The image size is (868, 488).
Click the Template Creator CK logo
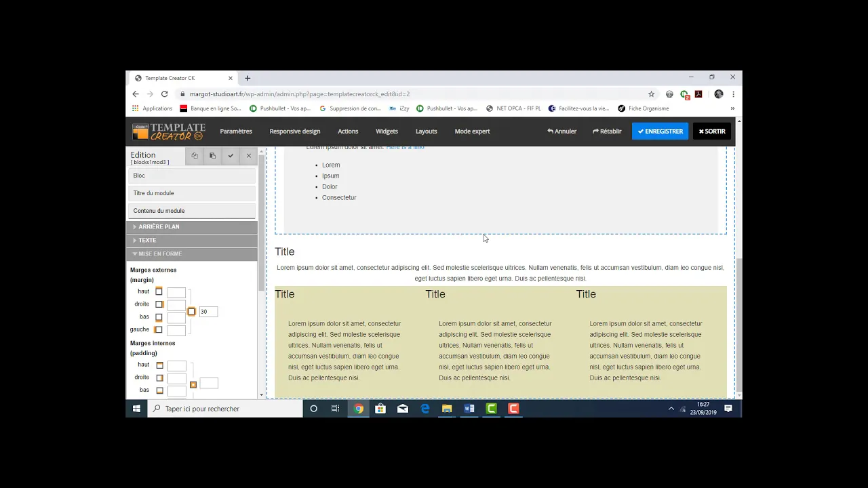pyautogui.click(x=168, y=131)
